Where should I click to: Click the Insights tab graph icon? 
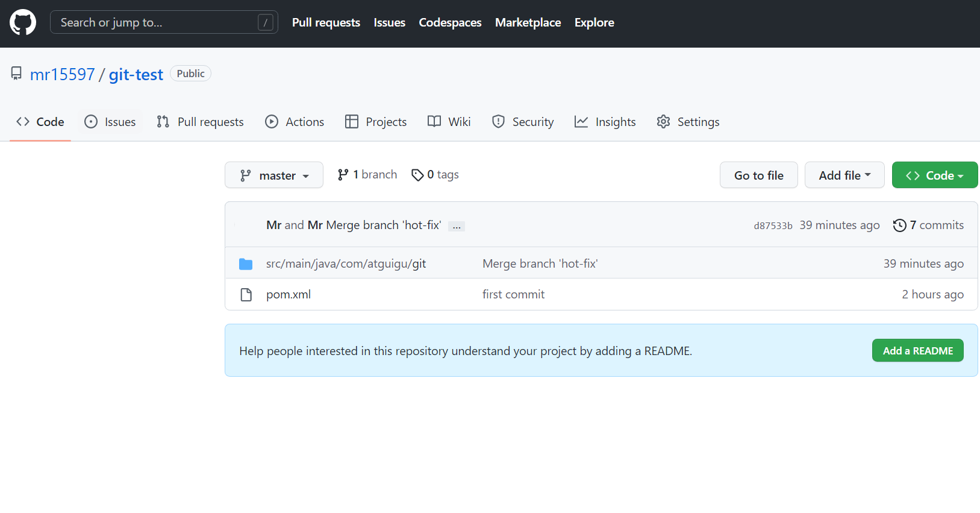[x=581, y=122]
